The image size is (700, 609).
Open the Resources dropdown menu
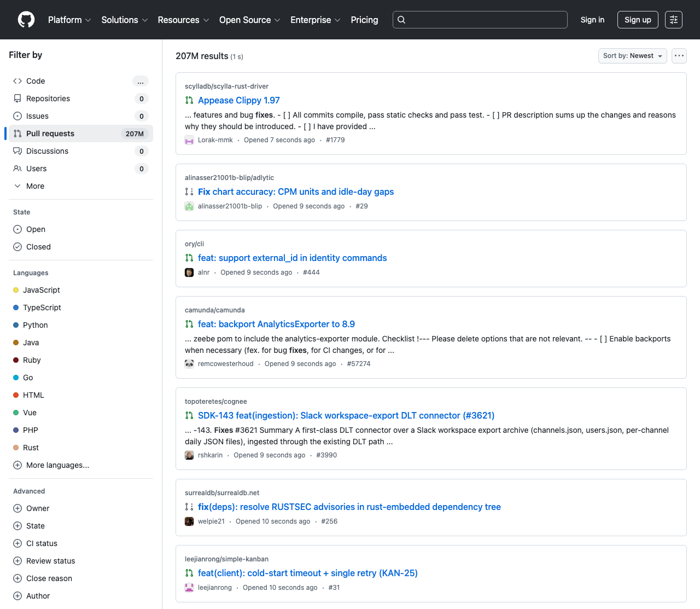(x=183, y=20)
